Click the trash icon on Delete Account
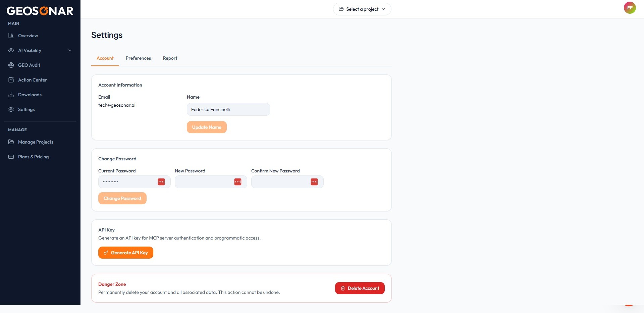Image resolution: width=644 pixels, height=313 pixels. (343, 288)
